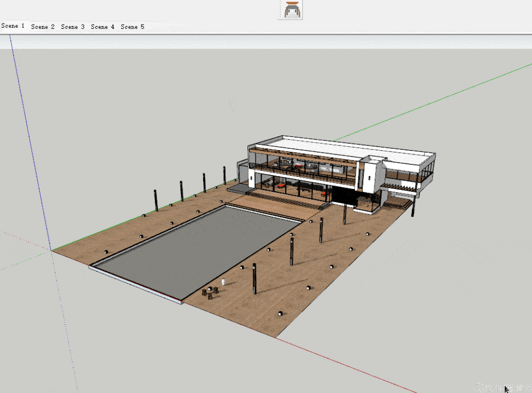
Task: Open the Scene 2 tab
Action: pos(43,27)
